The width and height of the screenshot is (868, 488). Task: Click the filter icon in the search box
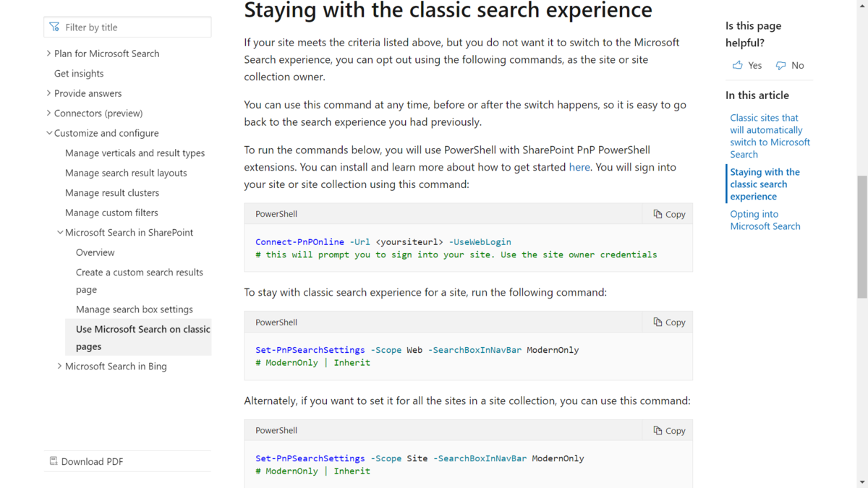54,27
